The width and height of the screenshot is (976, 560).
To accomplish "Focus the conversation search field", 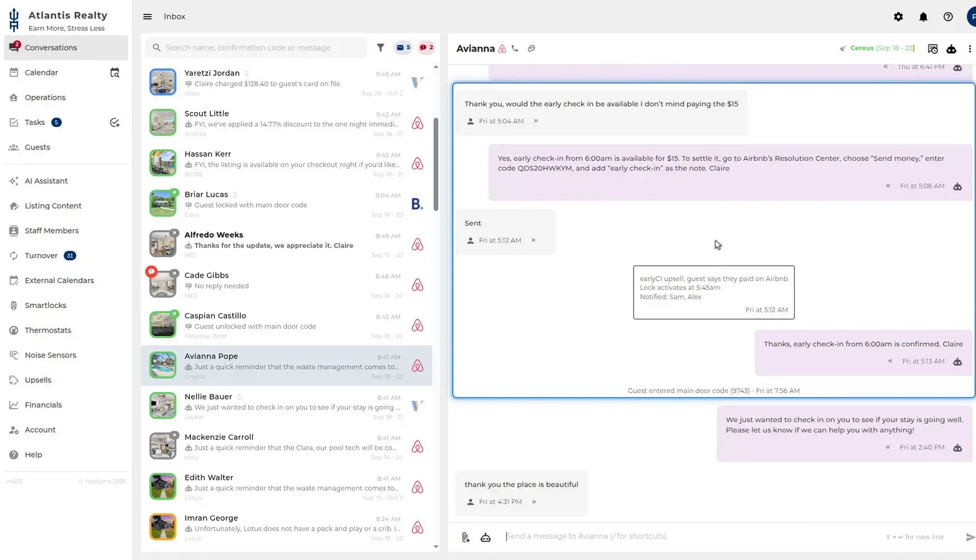I will point(256,47).
